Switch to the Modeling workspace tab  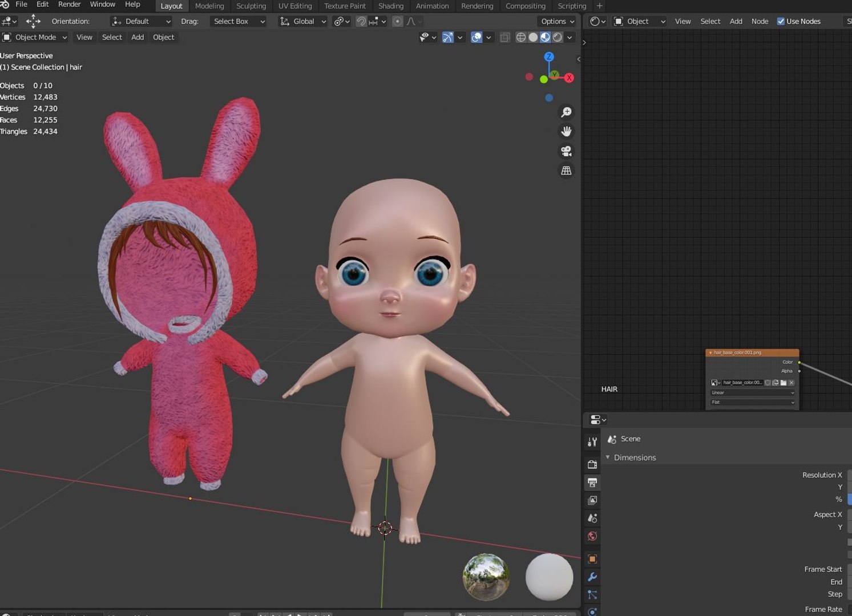[209, 6]
